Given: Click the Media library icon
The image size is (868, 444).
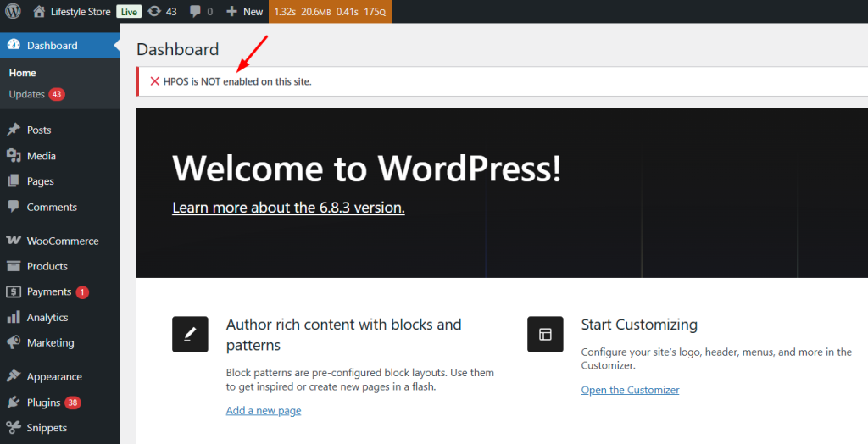Looking at the screenshot, I should (x=14, y=156).
